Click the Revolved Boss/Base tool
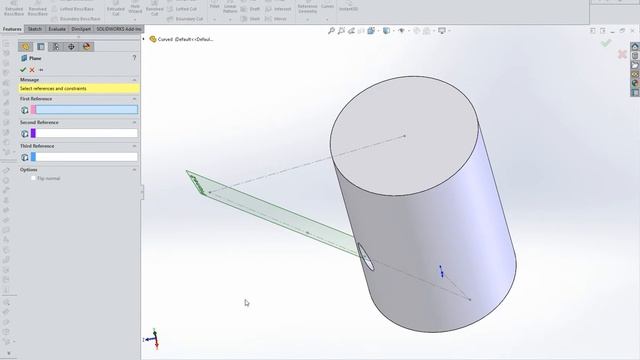Screen dimensions: 640x360 point(38,9)
